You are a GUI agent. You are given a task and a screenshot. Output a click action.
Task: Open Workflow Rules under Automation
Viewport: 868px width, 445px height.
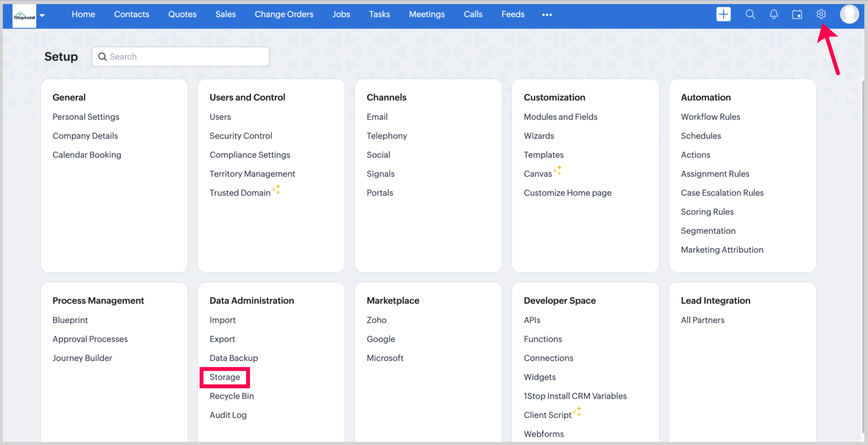click(710, 117)
